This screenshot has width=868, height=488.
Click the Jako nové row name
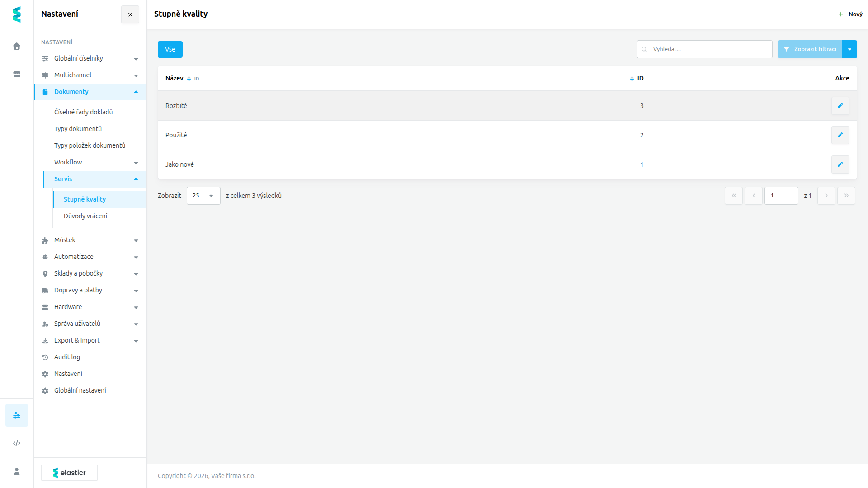pos(179,164)
